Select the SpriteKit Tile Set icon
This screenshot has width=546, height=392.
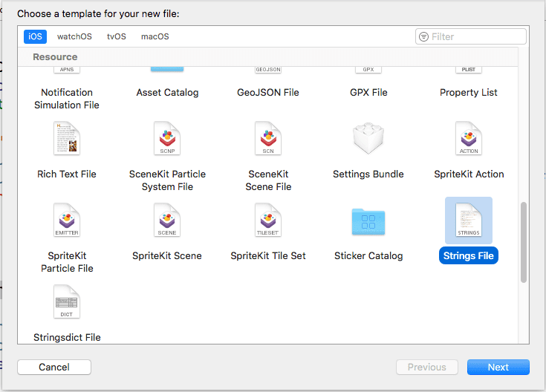click(268, 220)
